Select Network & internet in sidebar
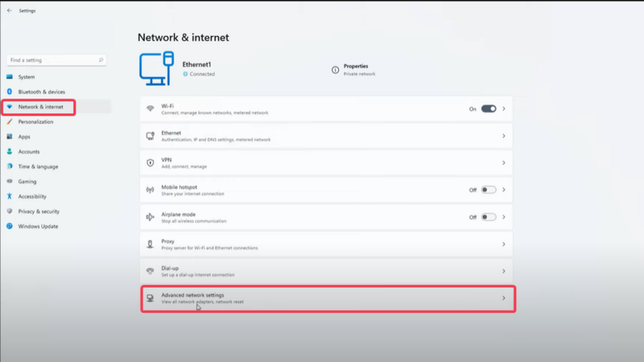The width and height of the screenshot is (644, 362). [41, 107]
